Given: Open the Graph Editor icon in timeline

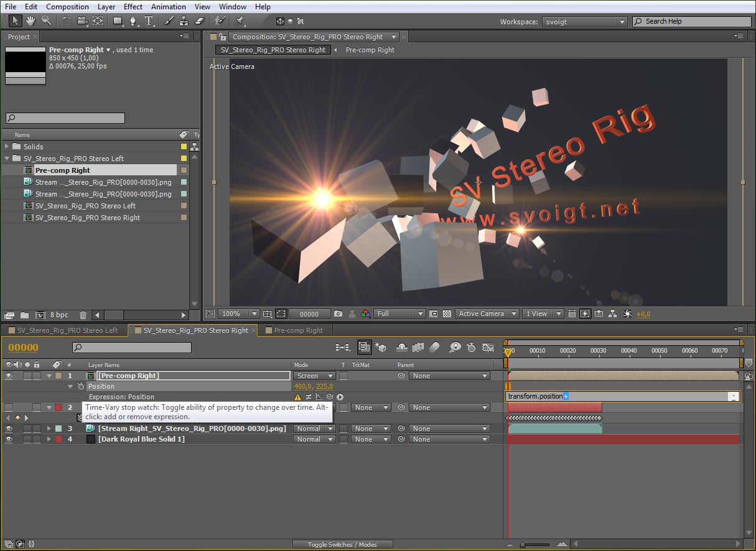Looking at the screenshot, I should (488, 347).
